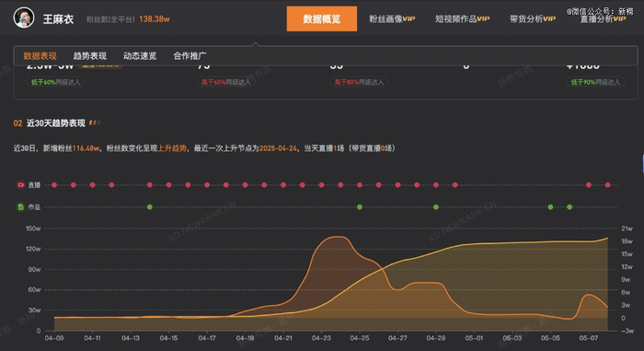644x351 pixels.
Task: Click the green 作品 dot at 04-29
Action: pyautogui.click(x=436, y=207)
